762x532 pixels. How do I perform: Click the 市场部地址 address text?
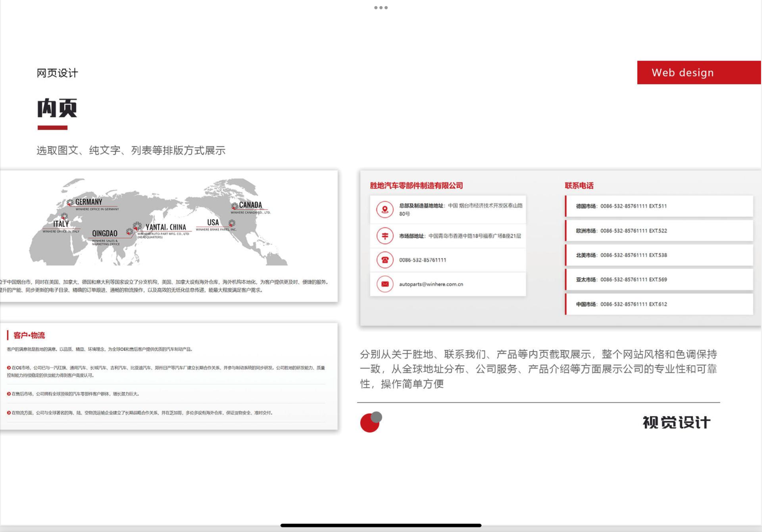460,236
